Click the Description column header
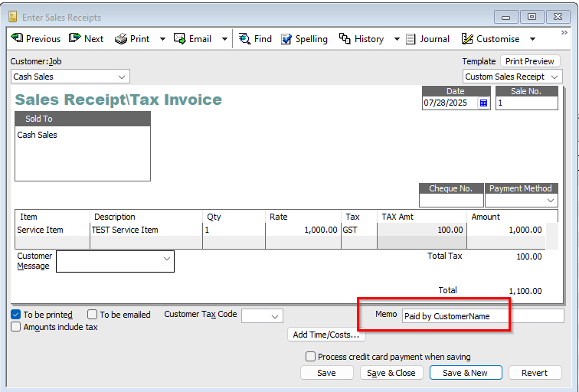 146,217
